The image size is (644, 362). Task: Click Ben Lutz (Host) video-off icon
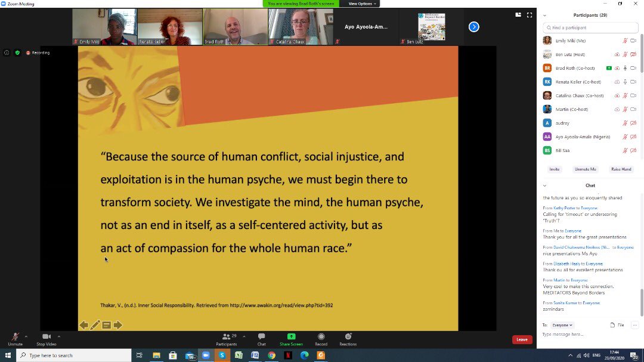point(633,54)
